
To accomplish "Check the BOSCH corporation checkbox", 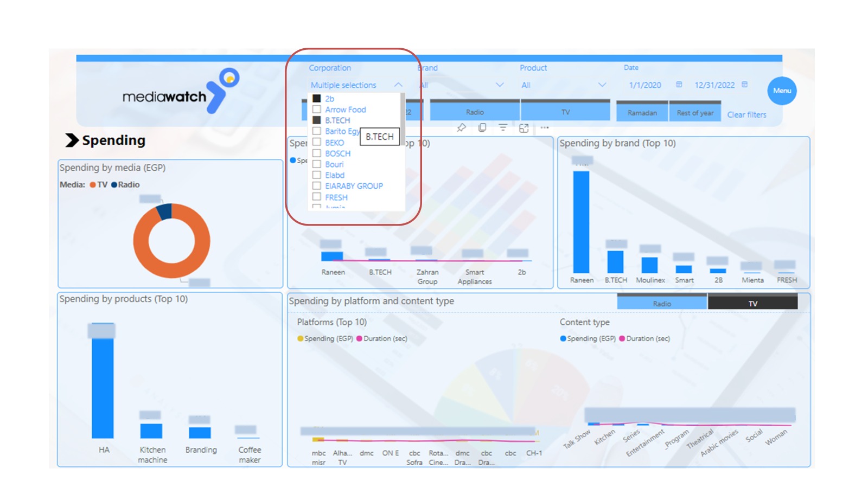I will (317, 153).
